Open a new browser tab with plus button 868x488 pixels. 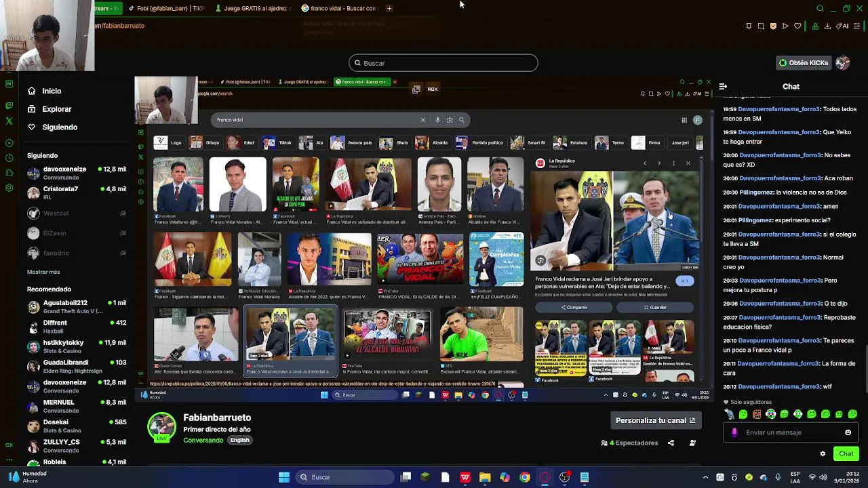click(x=389, y=8)
